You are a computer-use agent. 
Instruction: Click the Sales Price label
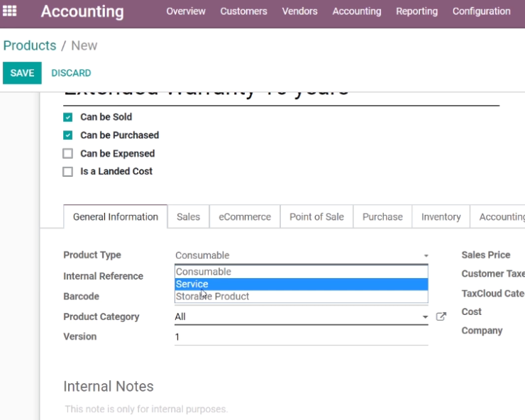[x=486, y=255]
